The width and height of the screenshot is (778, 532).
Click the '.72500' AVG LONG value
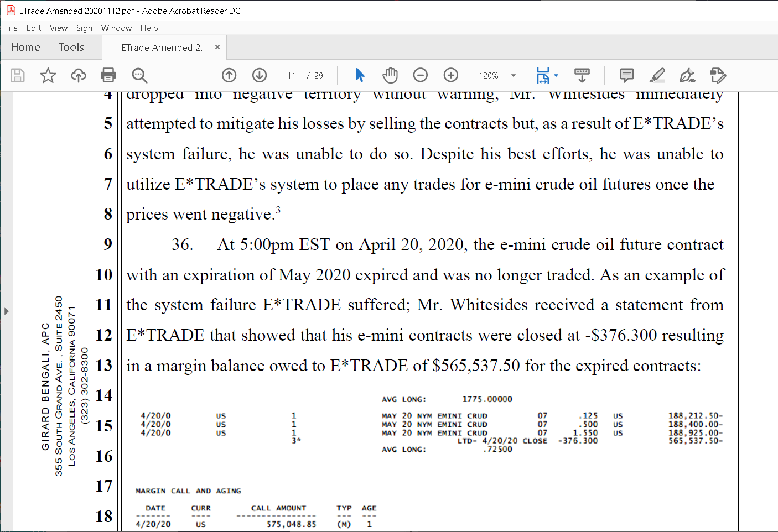click(497, 450)
